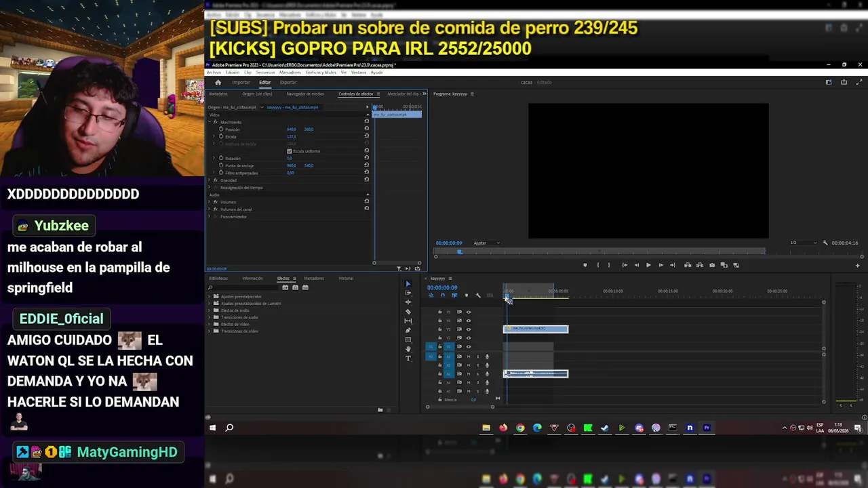Click the Home icon in Premiere

(218, 83)
